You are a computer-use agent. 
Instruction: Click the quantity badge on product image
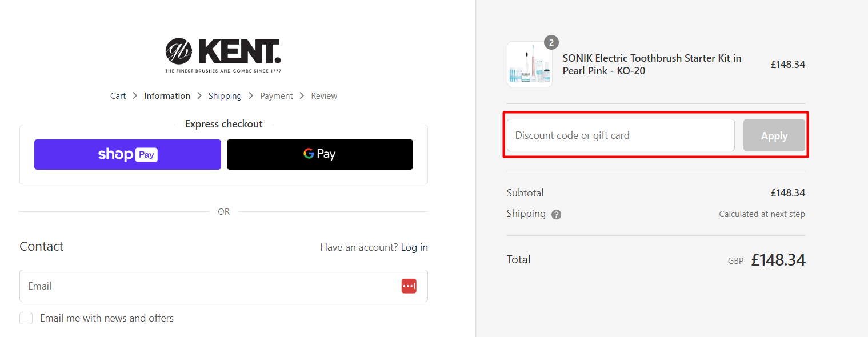(x=551, y=42)
